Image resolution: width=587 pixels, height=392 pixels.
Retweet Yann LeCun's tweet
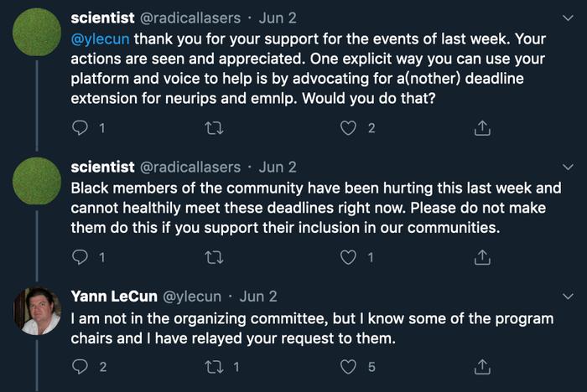(x=214, y=367)
